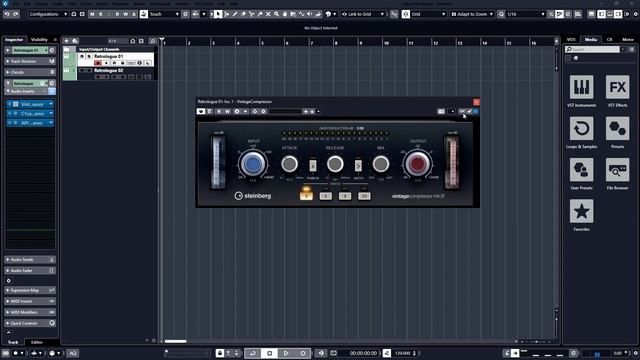This screenshot has width=640, height=360.
Task: Select the Mute X tool
Action: click(268, 14)
